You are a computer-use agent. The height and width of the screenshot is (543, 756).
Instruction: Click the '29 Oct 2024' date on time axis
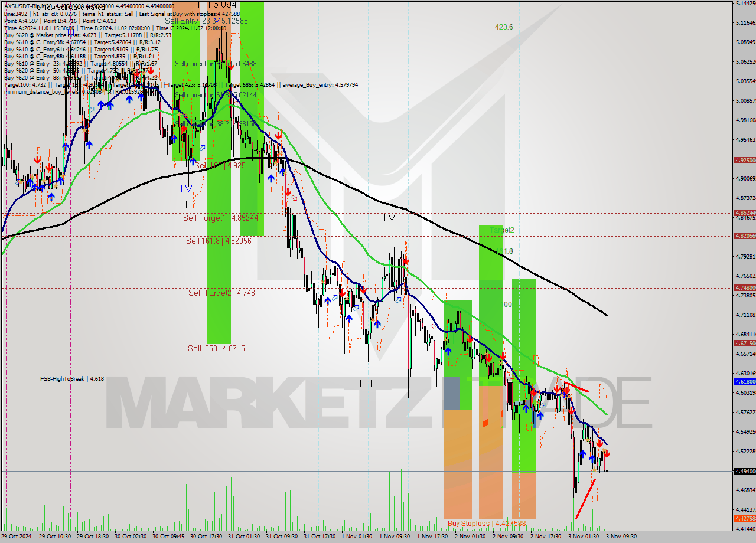[x=18, y=537]
